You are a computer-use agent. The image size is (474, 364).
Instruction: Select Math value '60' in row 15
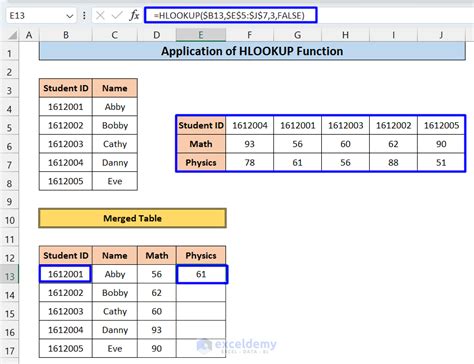pos(157,311)
